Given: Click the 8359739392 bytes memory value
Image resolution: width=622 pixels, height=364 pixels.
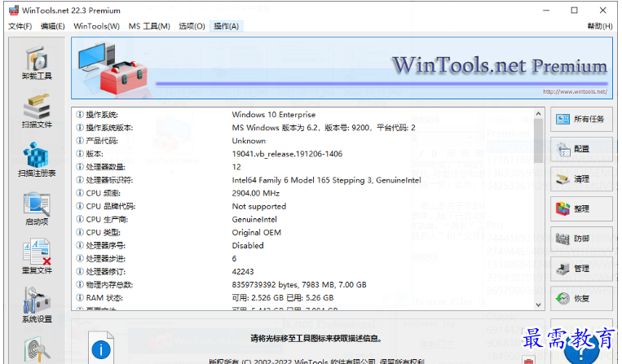Looking at the screenshot, I should tap(299, 285).
